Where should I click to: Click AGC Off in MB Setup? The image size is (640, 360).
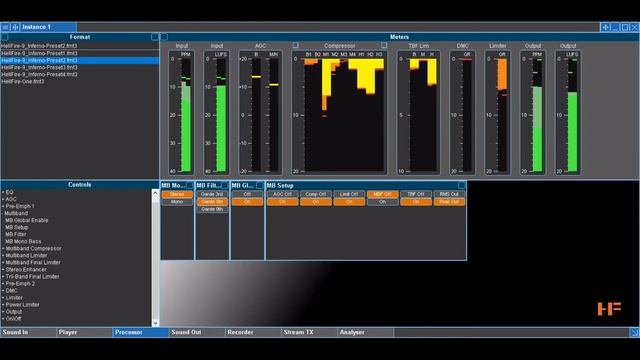[282, 194]
